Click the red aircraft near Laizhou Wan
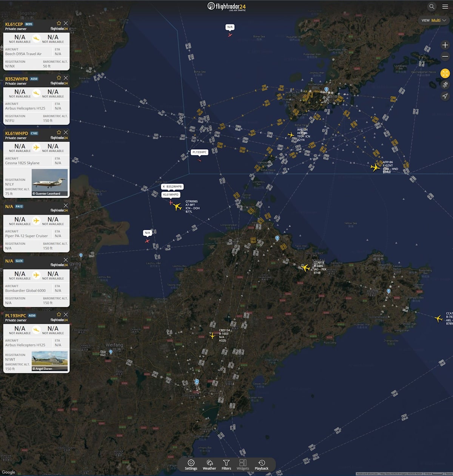The width and height of the screenshot is (453, 476). coord(147,241)
